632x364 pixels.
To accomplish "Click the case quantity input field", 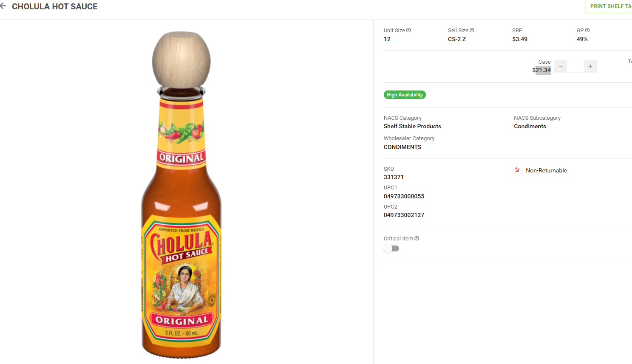I will [575, 66].
